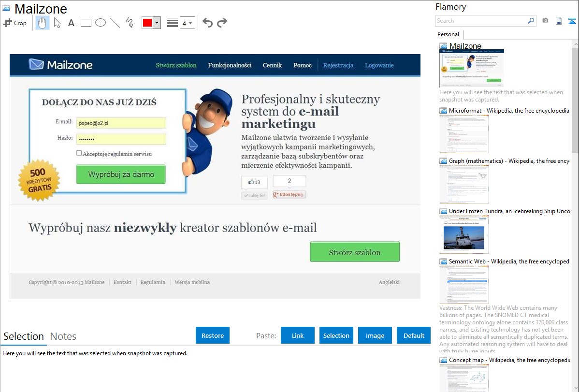Capture a snapshot with camera icon
Viewport: 579px width, 392px height.
[545, 21]
